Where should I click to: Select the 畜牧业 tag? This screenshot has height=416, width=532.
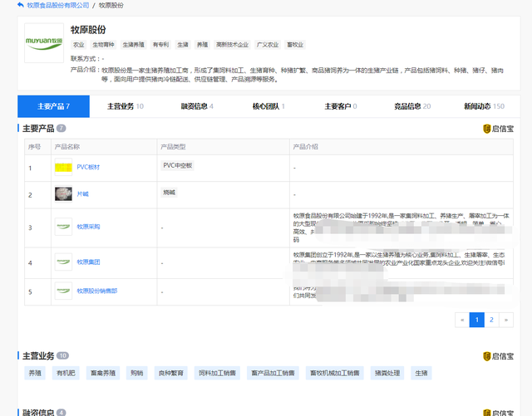pos(295,45)
